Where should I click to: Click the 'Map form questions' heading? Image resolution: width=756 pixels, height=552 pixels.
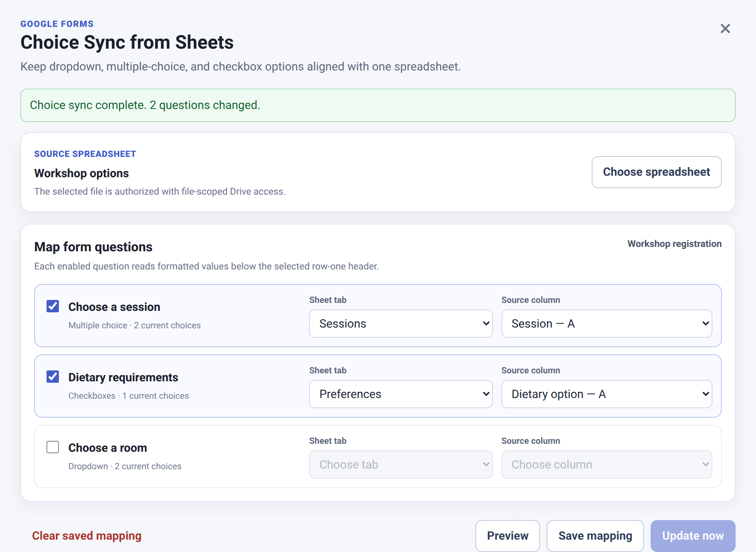(93, 247)
